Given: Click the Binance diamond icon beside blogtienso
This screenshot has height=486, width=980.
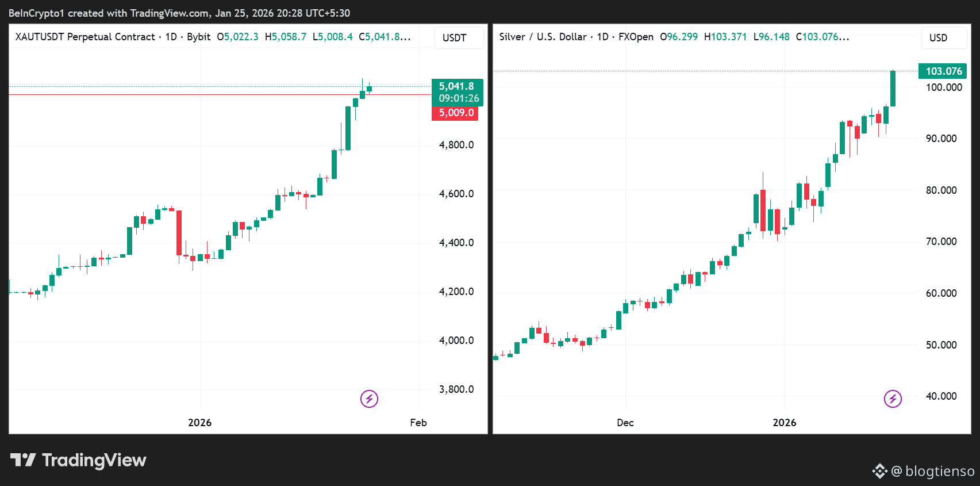Looking at the screenshot, I should (879, 471).
